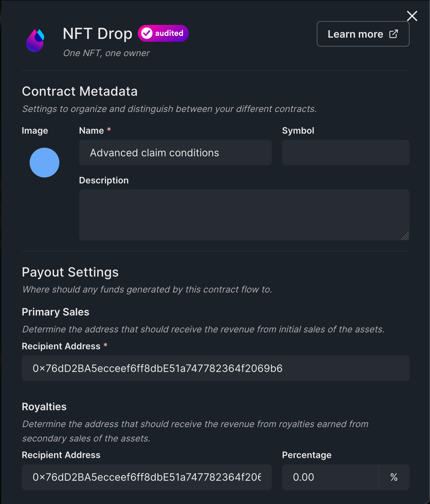Click inside the Description text area
The width and height of the screenshot is (430, 504).
[244, 215]
